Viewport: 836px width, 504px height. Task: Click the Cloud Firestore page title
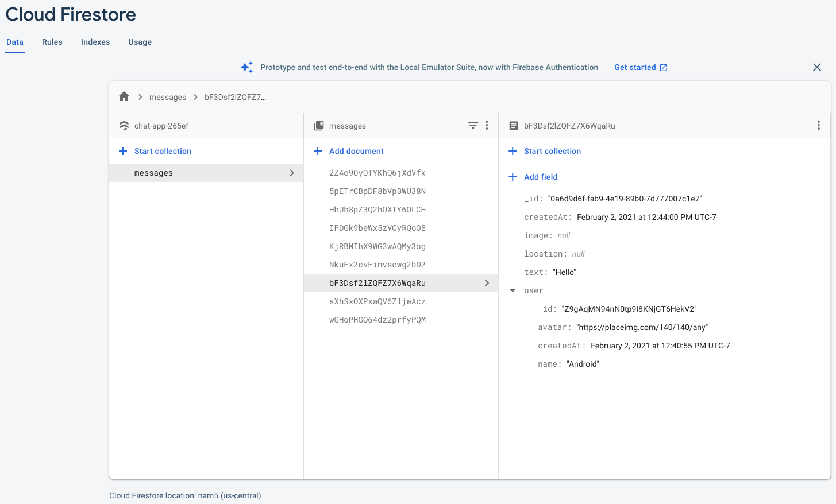coord(71,14)
